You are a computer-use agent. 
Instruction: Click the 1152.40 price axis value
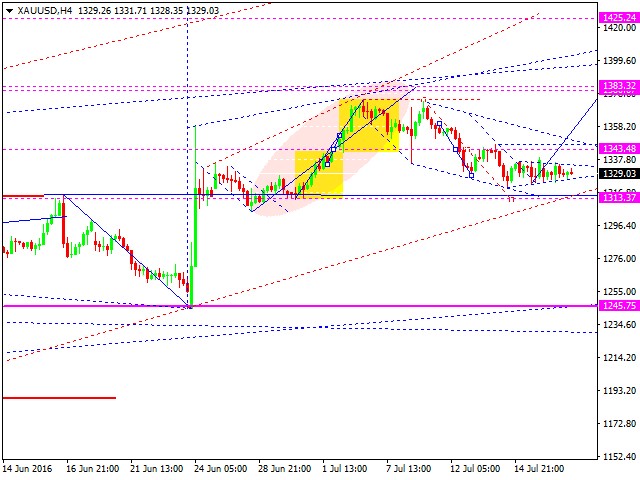pyautogui.click(x=619, y=456)
